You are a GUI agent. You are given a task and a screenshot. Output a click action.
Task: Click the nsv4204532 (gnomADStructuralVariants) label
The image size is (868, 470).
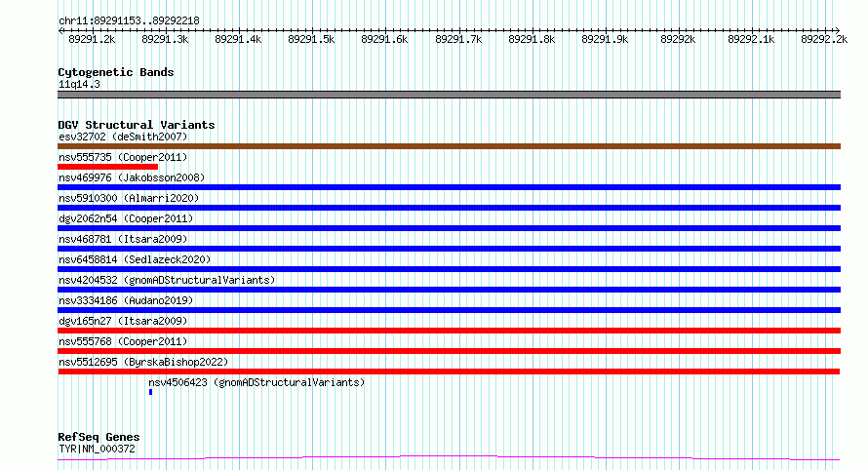tap(167, 280)
